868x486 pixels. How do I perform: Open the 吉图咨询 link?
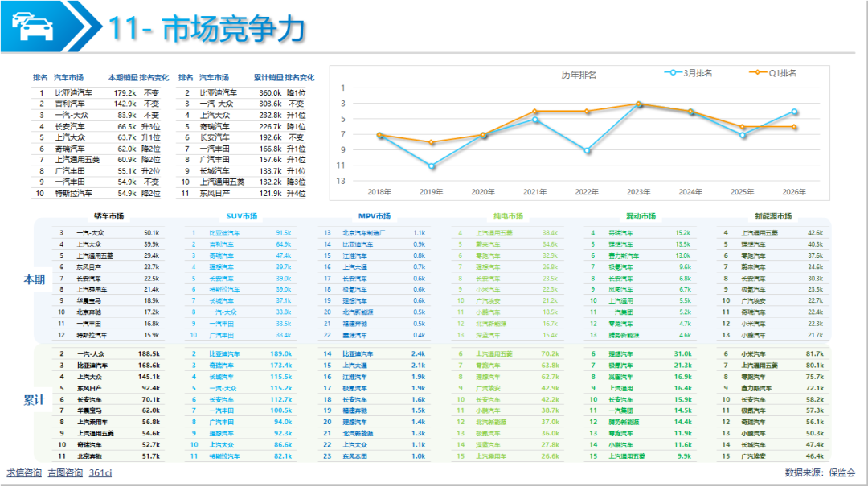[65, 473]
